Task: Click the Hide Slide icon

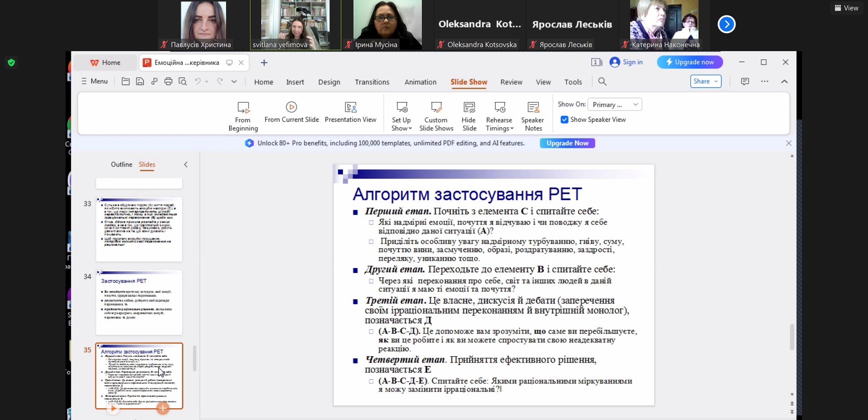Action: click(469, 108)
